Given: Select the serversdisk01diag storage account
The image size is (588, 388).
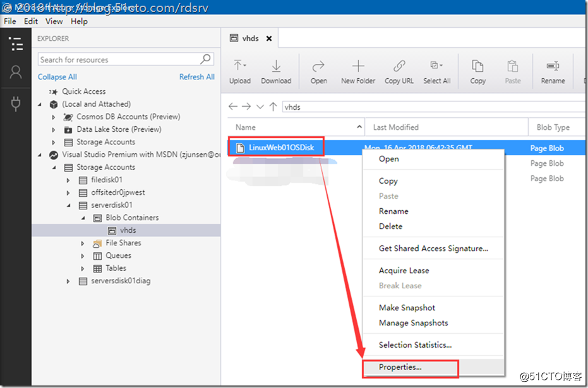Looking at the screenshot, I should pos(121,281).
